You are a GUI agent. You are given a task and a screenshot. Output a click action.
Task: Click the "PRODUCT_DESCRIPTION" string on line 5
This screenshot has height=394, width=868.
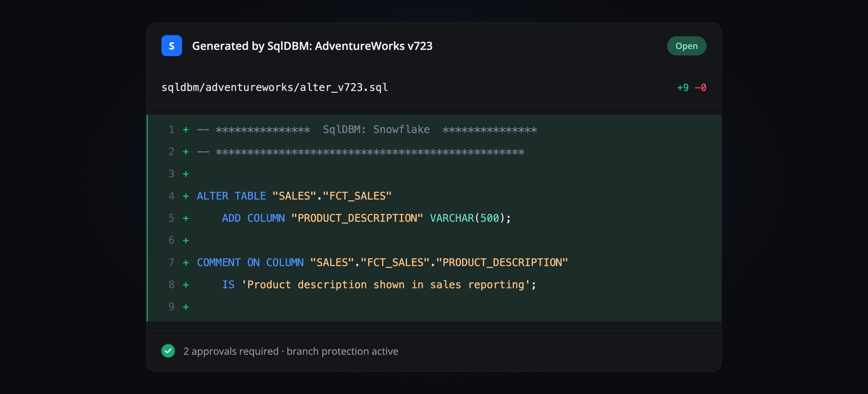[357, 218]
